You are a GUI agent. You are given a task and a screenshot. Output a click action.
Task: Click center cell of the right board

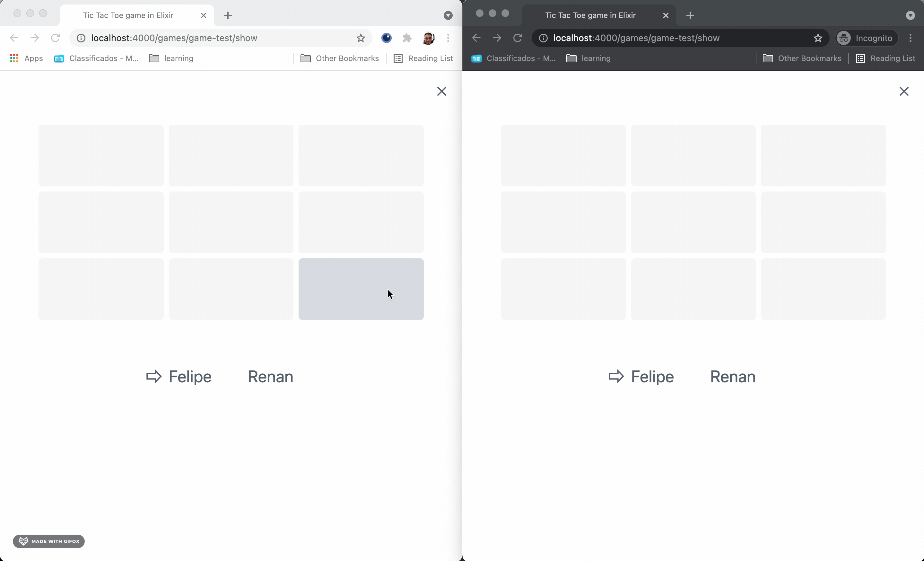click(x=693, y=222)
